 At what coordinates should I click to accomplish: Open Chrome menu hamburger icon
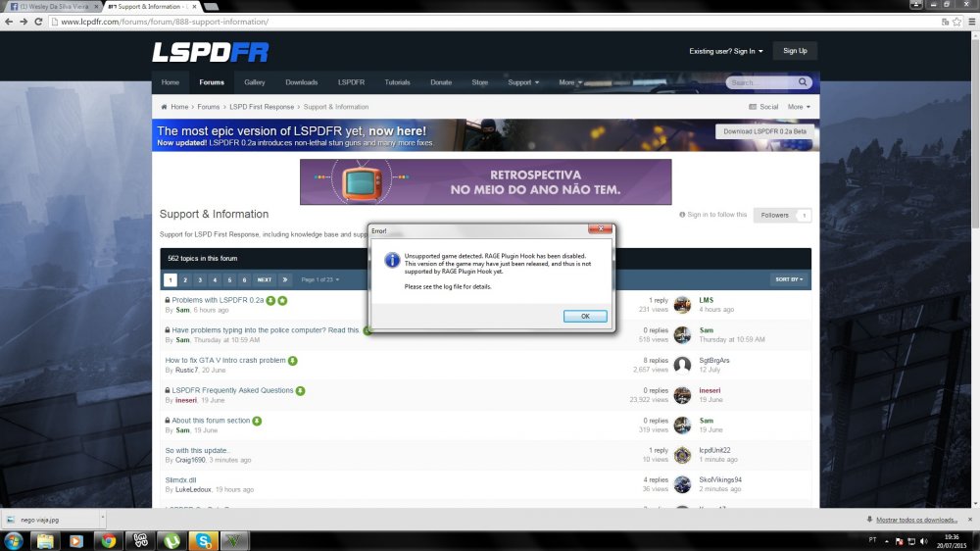tap(972, 22)
